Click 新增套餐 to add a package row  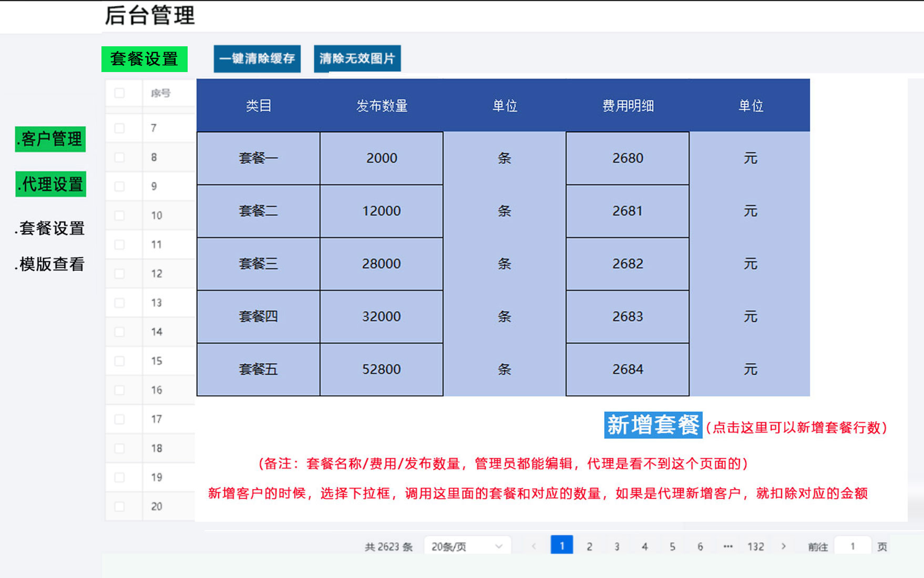653,425
